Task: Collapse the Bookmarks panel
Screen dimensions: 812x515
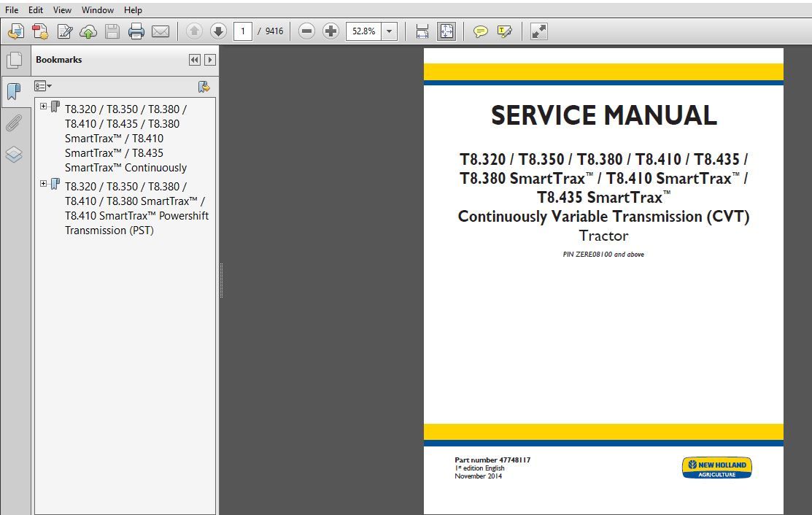Action: tap(193, 60)
